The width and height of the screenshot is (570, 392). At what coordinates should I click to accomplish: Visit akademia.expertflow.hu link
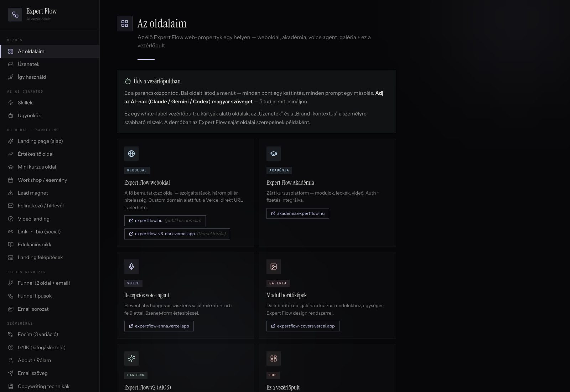(298, 213)
